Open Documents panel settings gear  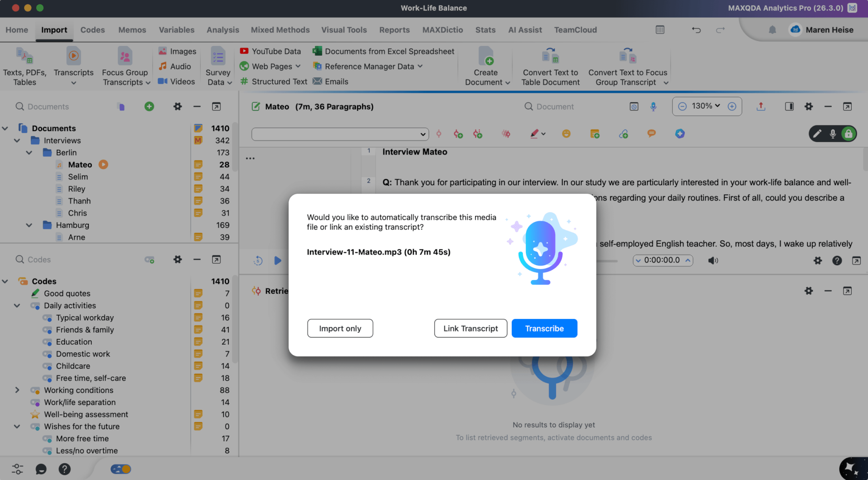pyautogui.click(x=178, y=106)
